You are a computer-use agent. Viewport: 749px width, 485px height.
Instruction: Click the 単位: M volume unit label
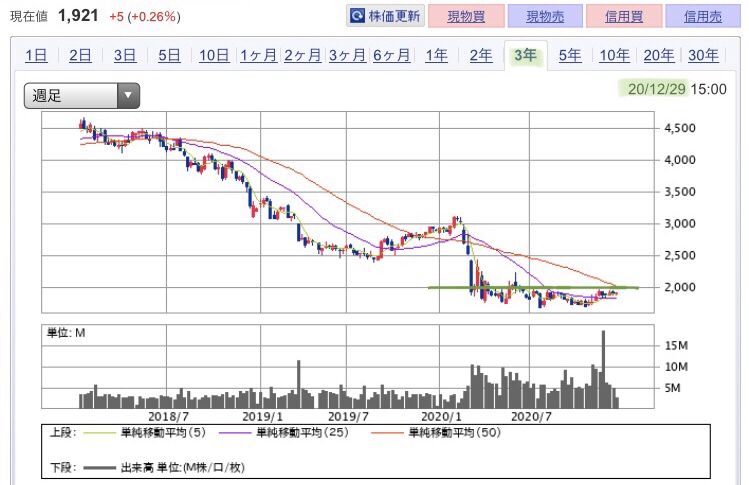(66, 333)
